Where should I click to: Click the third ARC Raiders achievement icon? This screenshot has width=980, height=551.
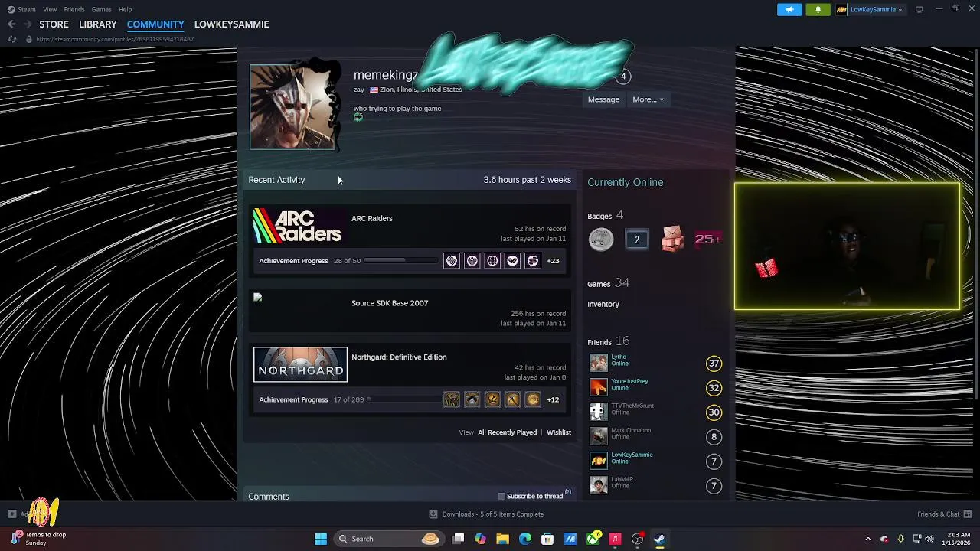pos(492,261)
